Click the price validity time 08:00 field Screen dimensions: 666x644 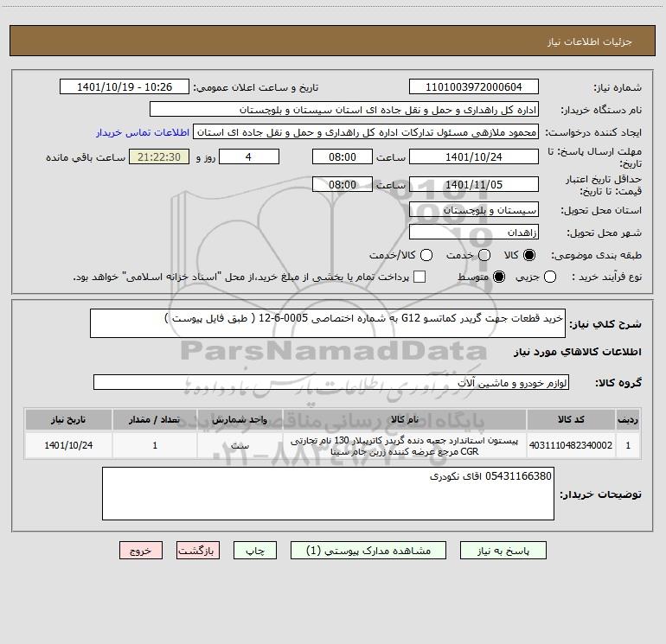coord(343,184)
